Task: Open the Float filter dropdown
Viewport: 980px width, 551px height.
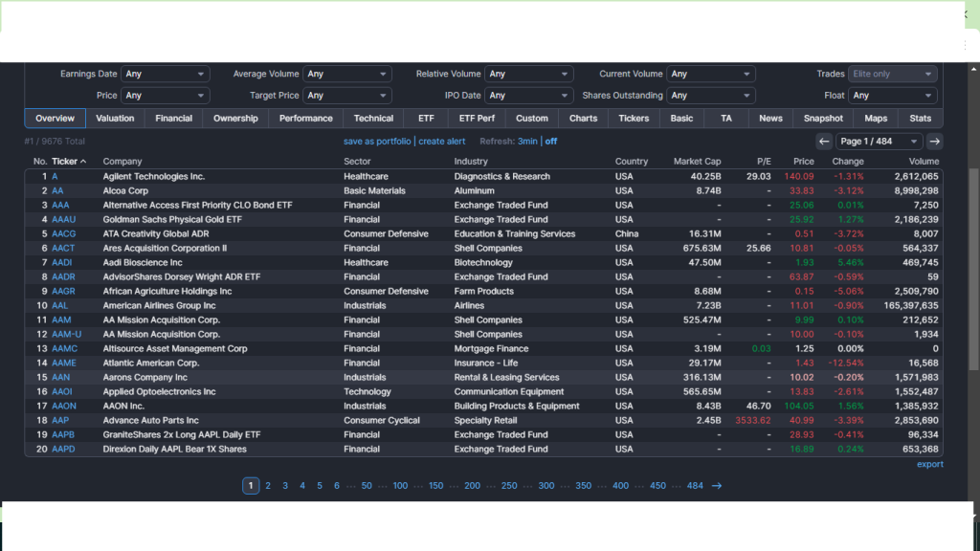Action: point(892,95)
